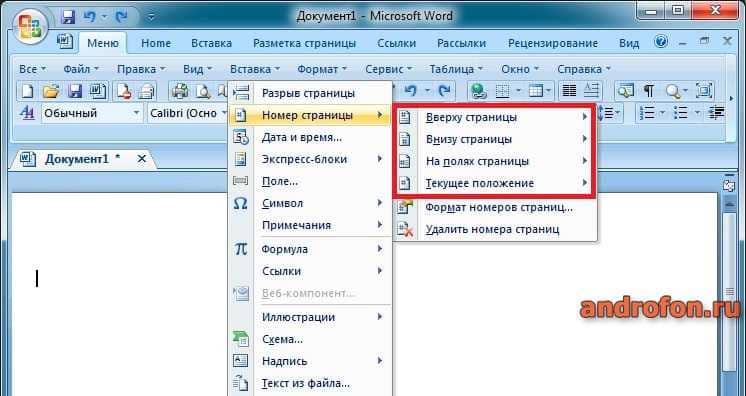746x396 pixels.
Task: Click the Columns icon
Action: pos(569,90)
